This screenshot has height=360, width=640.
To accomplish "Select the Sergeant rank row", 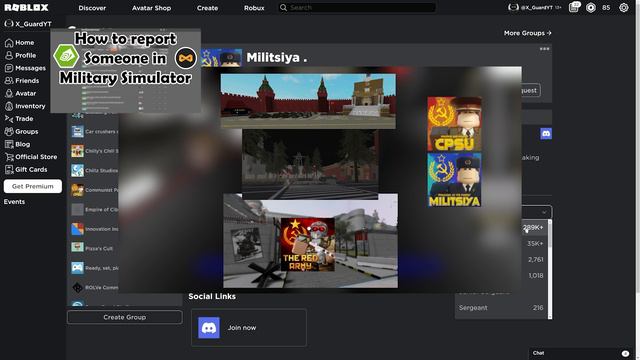I will click(x=501, y=308).
